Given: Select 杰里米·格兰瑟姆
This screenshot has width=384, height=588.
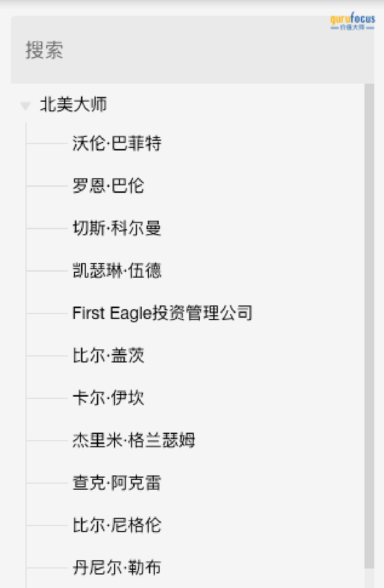Looking at the screenshot, I should (x=134, y=440).
